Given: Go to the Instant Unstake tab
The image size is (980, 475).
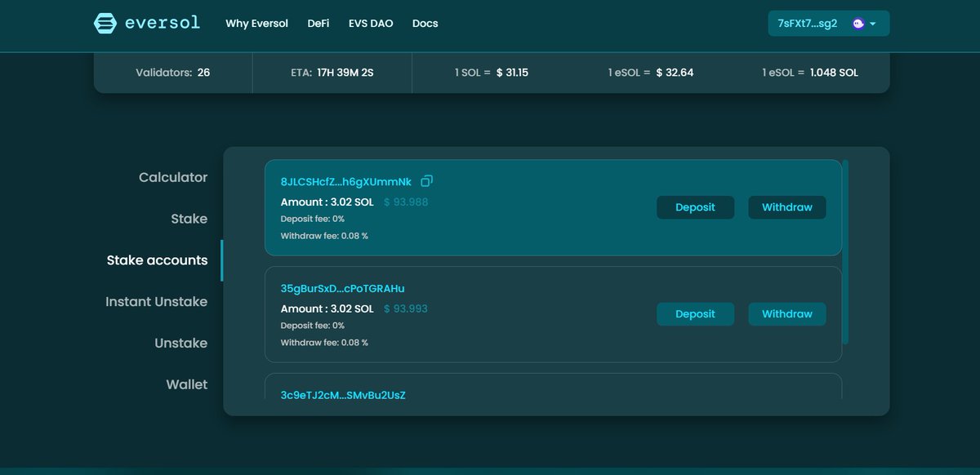Looking at the screenshot, I should (x=157, y=302).
